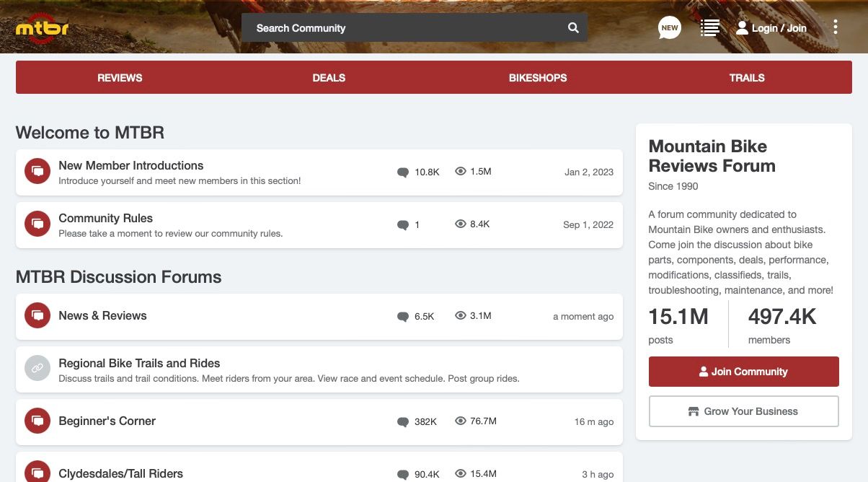This screenshot has width=868, height=482.
Task: Click the comment bubble icon next to 10.8K
Action: coord(403,172)
